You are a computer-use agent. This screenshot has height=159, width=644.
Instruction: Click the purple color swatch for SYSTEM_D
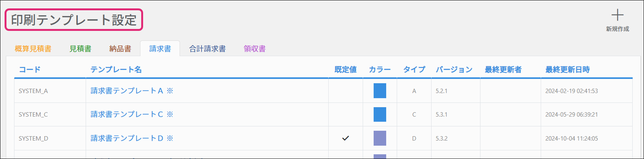pos(380,138)
